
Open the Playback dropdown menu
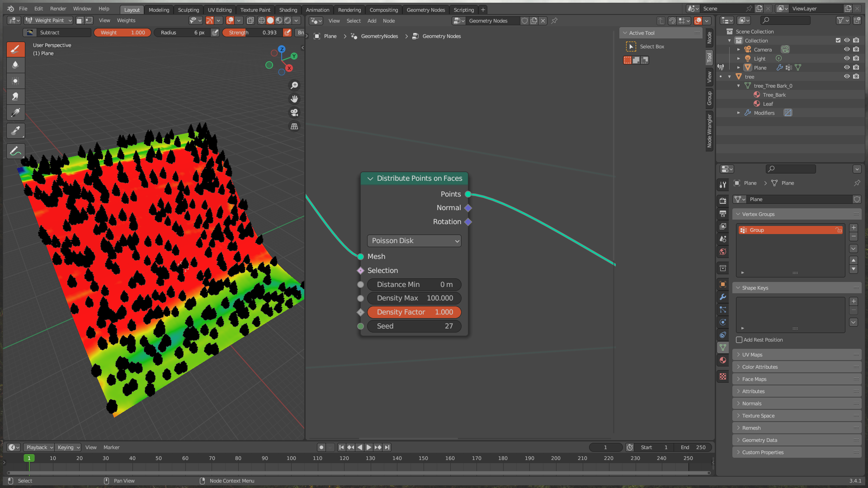pyautogui.click(x=39, y=447)
